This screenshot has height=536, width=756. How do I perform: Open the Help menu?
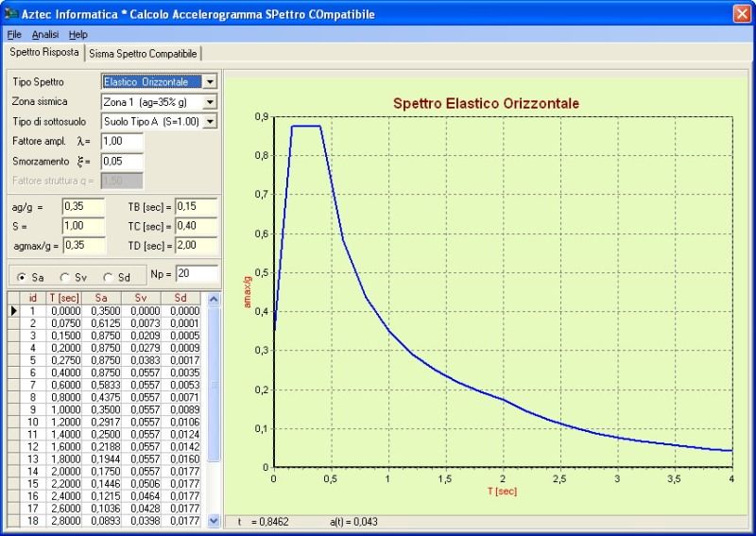(x=78, y=35)
